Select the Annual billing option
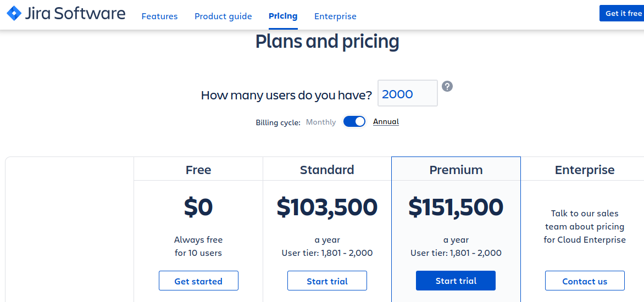Image resolution: width=644 pixels, height=302 pixels. tap(386, 121)
